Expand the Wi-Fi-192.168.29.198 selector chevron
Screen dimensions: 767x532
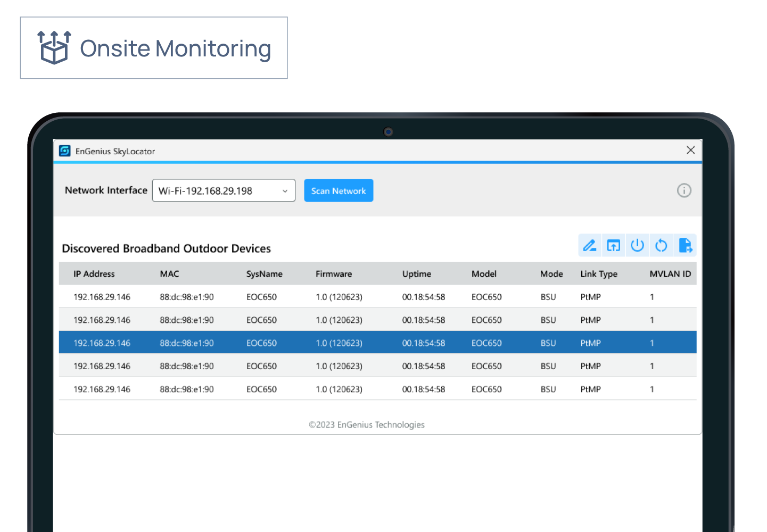285,190
